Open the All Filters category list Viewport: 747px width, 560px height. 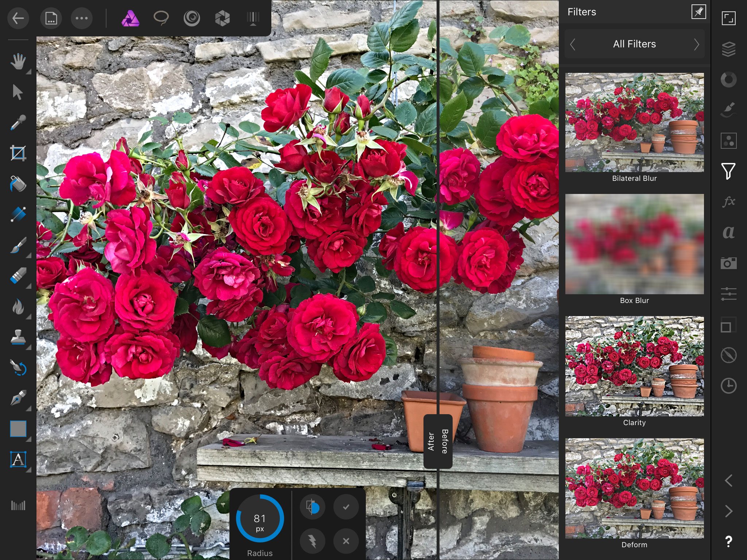pos(634,44)
